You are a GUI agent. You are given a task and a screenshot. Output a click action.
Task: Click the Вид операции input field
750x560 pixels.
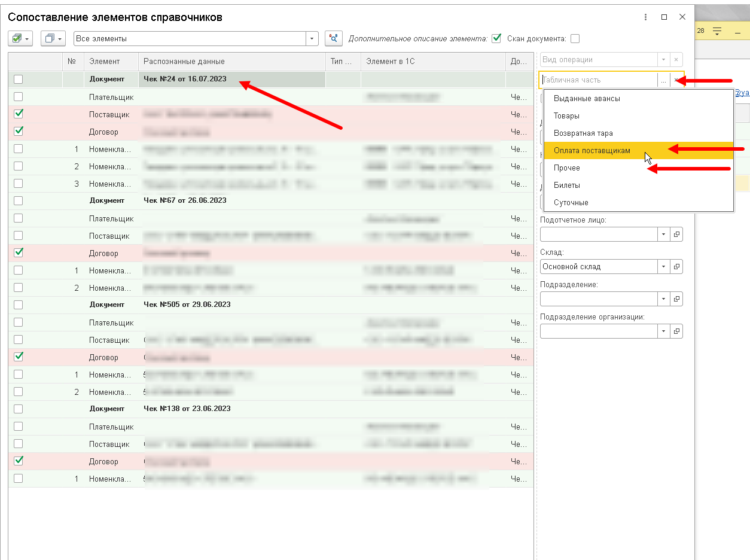point(599,60)
